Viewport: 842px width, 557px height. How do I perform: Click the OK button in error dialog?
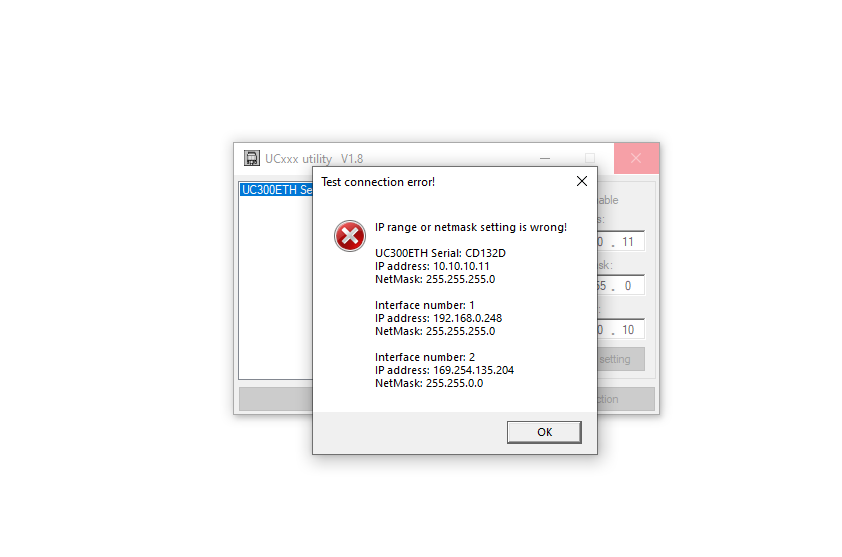[544, 432]
